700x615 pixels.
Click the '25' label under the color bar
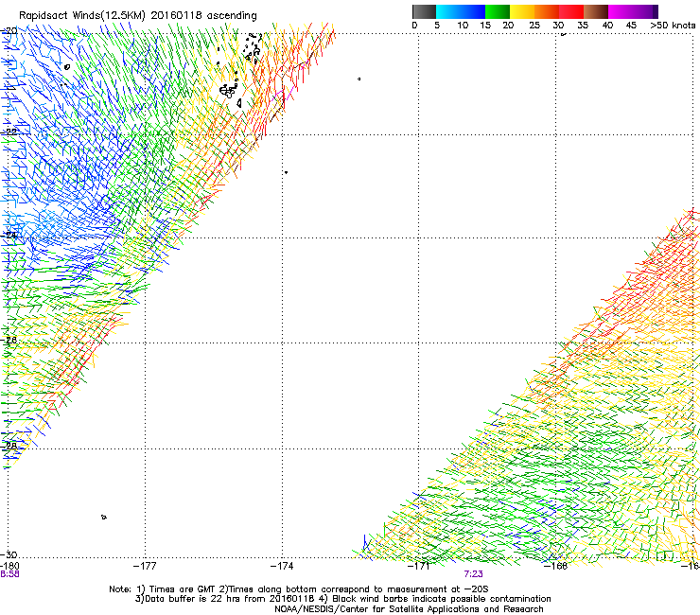pos(534,26)
